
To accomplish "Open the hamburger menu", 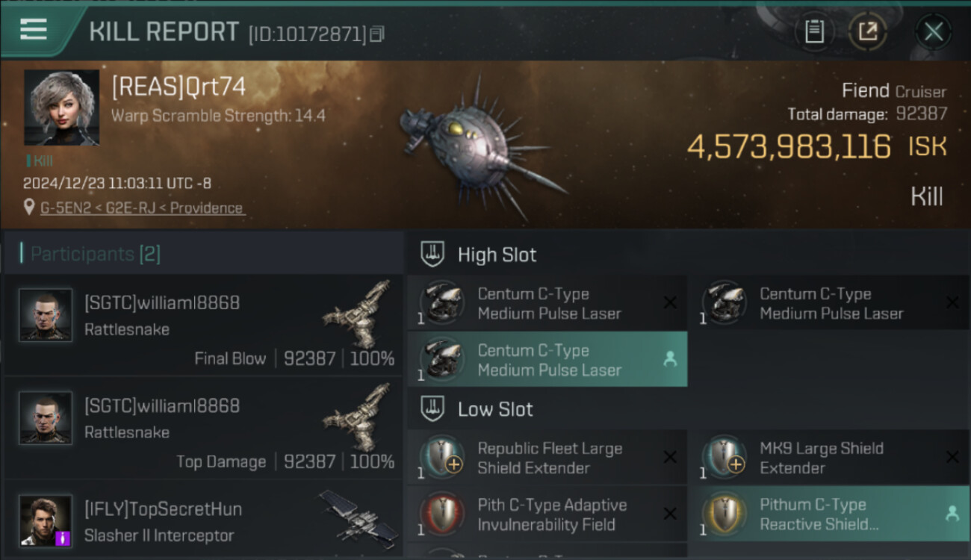I will (34, 30).
